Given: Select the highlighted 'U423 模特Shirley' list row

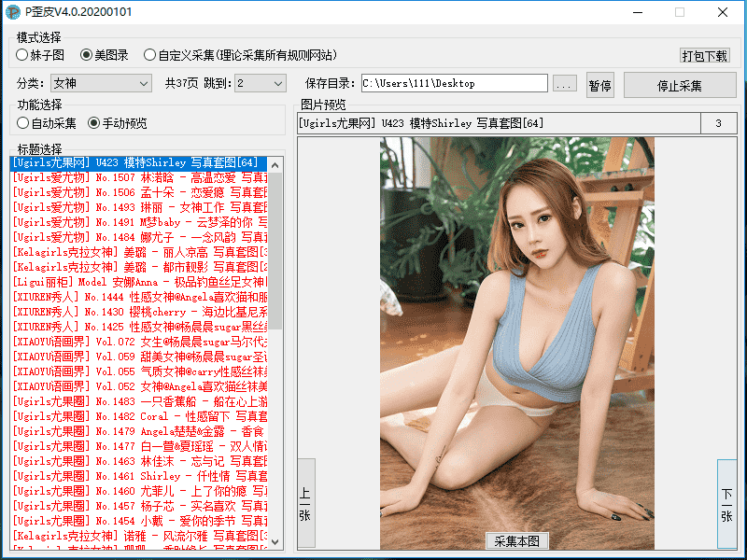Looking at the screenshot, I should [138, 162].
